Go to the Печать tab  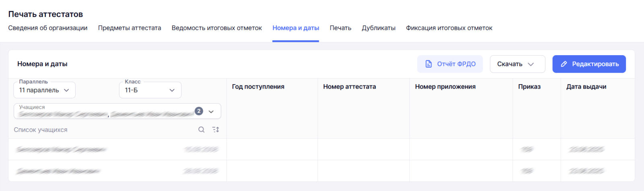[340, 28]
